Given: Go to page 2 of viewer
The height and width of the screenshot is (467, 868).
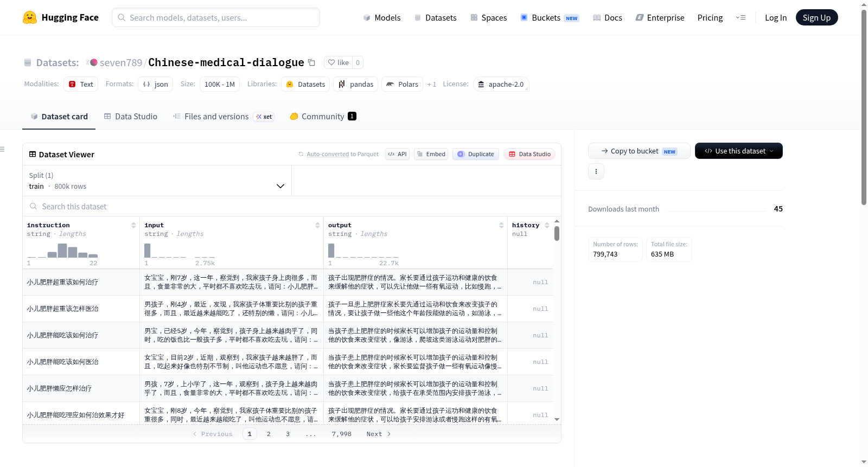Looking at the screenshot, I should click(x=269, y=434).
